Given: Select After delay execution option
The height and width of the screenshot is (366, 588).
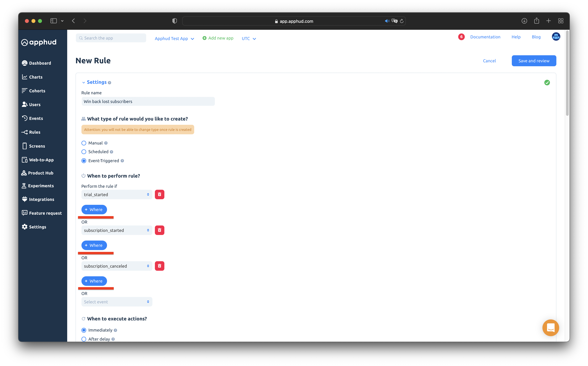Looking at the screenshot, I should click(84, 339).
